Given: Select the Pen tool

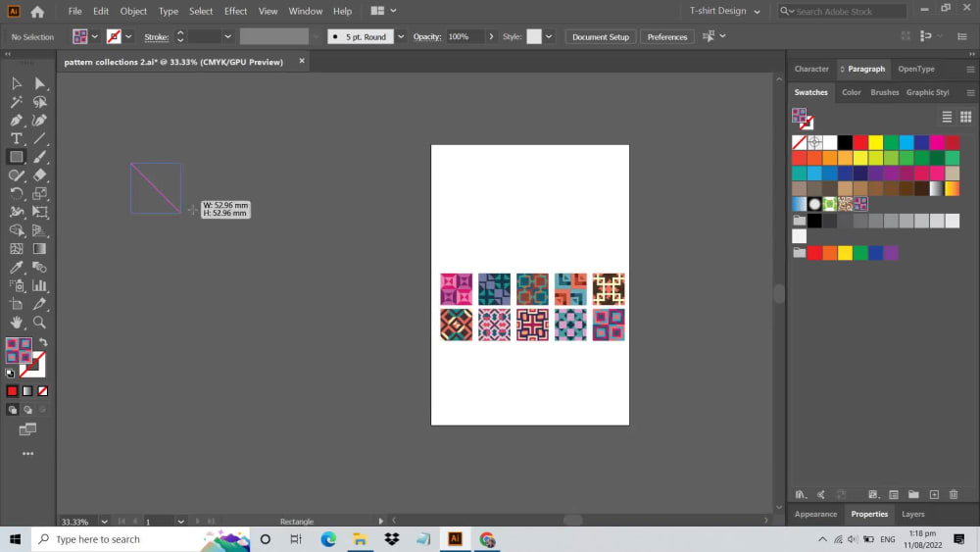Looking at the screenshot, I should pos(17,120).
